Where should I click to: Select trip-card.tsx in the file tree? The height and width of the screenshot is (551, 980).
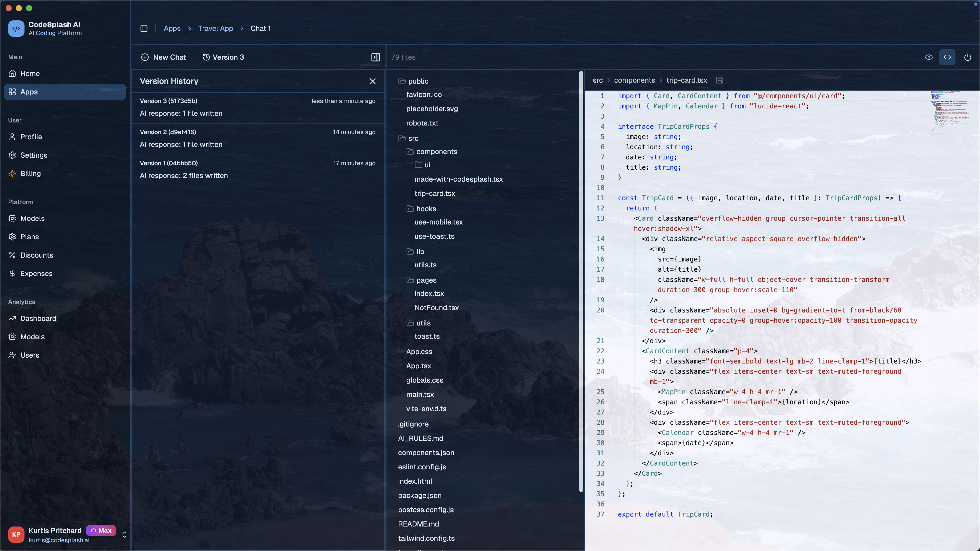435,194
